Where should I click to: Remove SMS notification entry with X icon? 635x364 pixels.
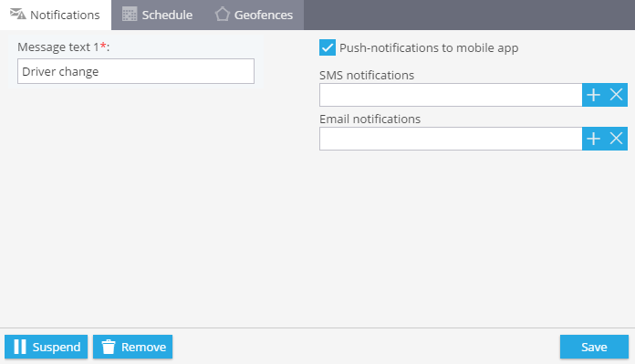[x=616, y=95]
